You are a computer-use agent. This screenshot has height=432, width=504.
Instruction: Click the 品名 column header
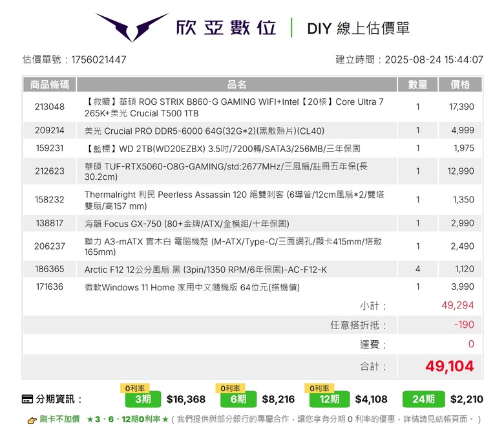(x=237, y=85)
